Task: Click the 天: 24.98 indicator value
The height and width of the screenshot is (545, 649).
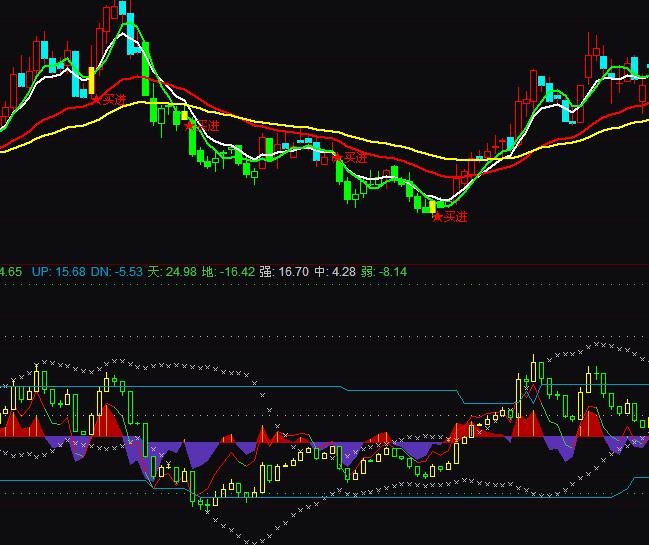Action: point(172,271)
